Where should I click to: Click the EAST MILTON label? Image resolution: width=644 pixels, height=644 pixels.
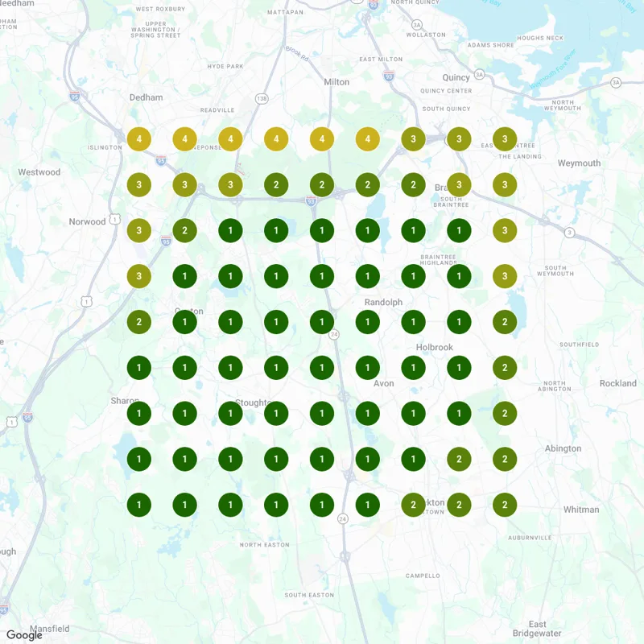[381, 59]
